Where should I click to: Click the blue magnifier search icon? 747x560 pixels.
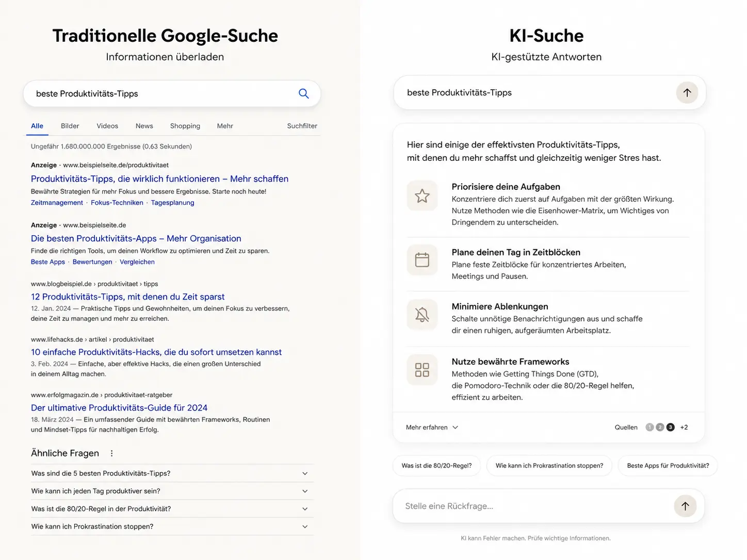[x=304, y=93]
